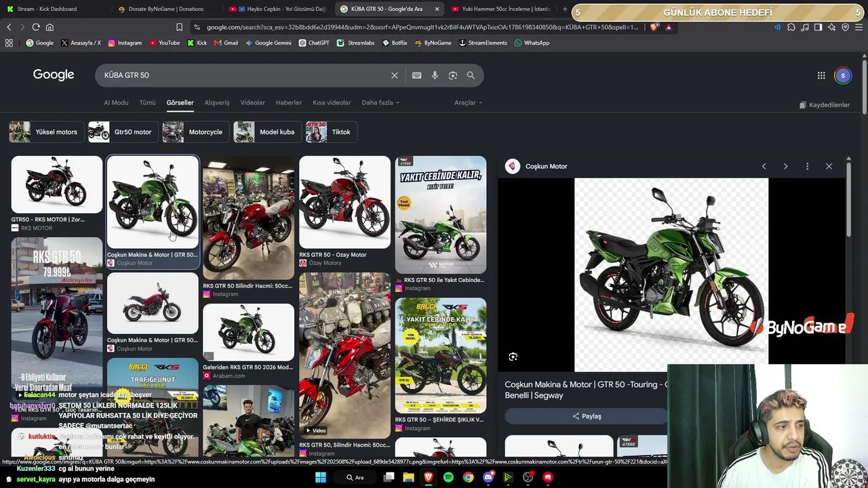
Task: Reload the current page
Action: (36, 27)
